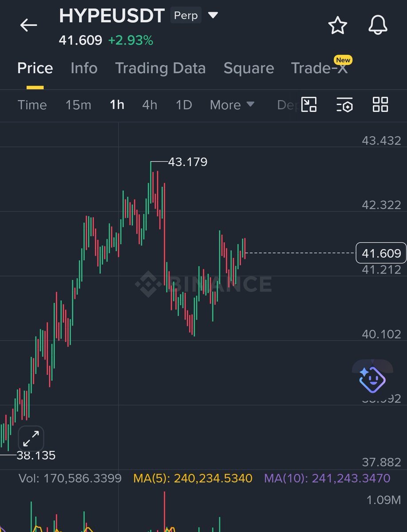The height and width of the screenshot is (532, 407).
Task: Open price alert bell icon
Action: [x=378, y=26]
